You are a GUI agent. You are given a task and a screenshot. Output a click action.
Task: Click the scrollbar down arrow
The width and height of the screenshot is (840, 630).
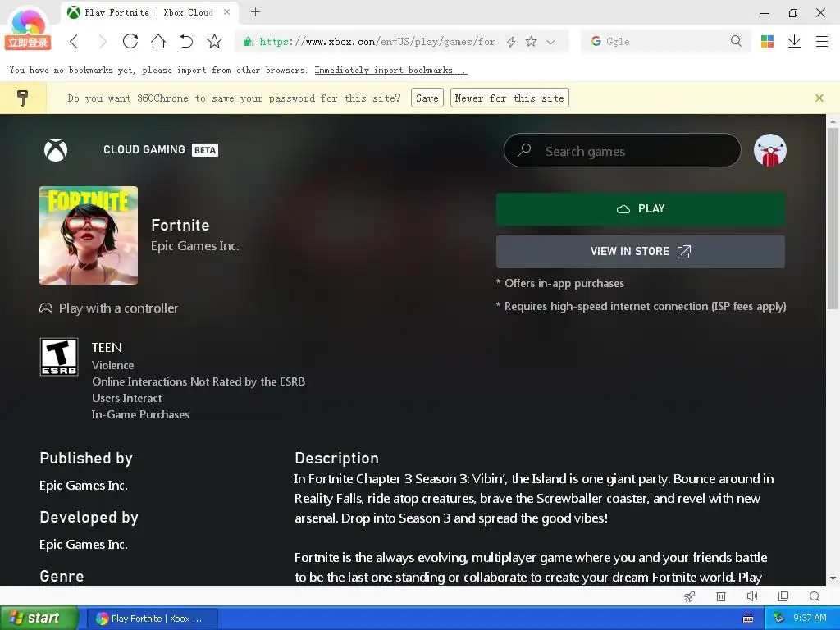coord(833,578)
